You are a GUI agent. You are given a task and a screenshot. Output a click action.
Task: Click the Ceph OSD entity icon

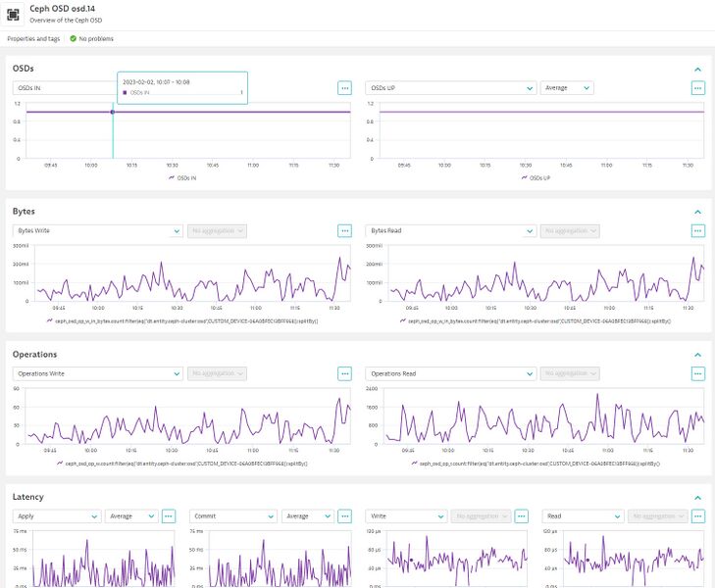pyautogui.click(x=14, y=14)
